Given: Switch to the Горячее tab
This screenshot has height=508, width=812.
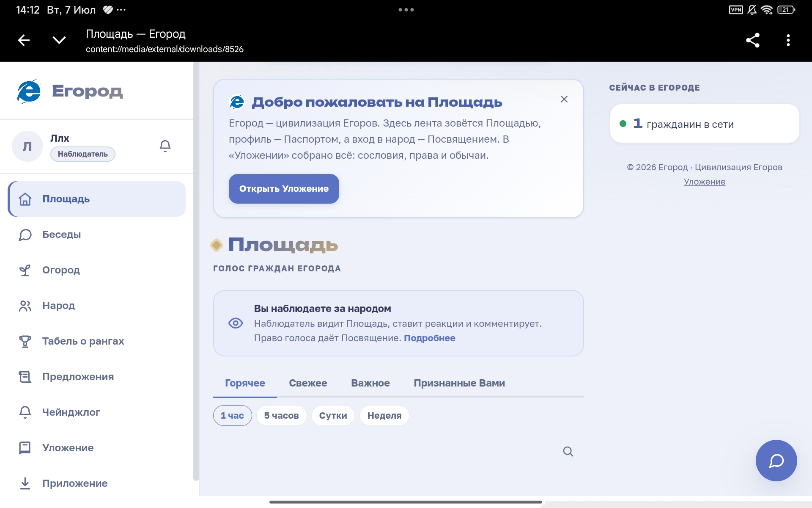Looking at the screenshot, I should click(245, 383).
